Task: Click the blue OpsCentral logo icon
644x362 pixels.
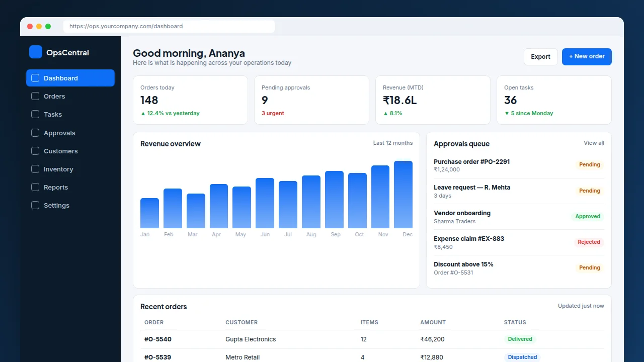Action: (x=36, y=52)
